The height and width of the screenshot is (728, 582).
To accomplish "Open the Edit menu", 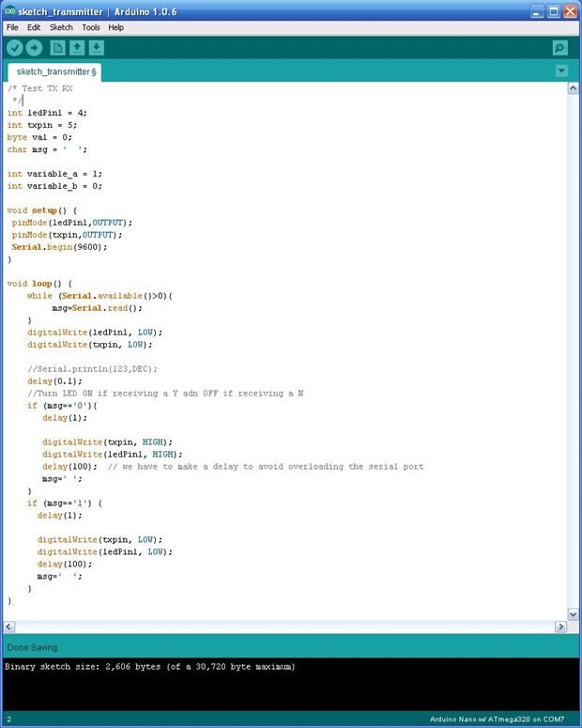I will 34,27.
